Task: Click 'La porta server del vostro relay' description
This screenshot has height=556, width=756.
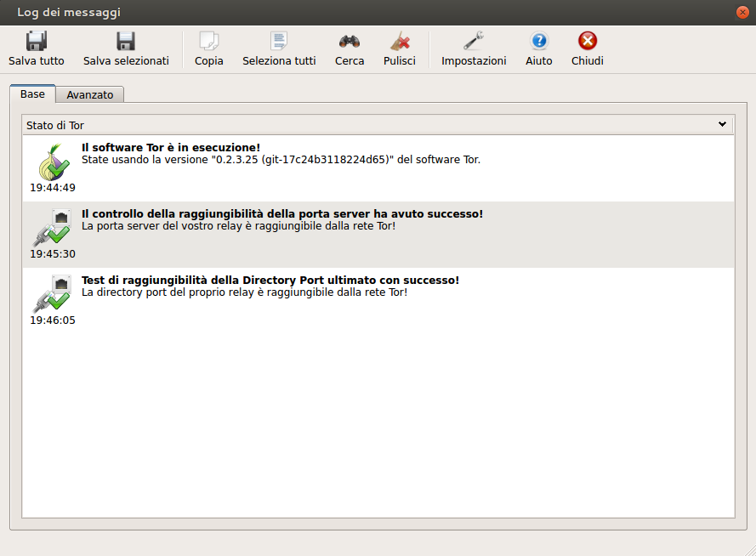Action: (238, 226)
